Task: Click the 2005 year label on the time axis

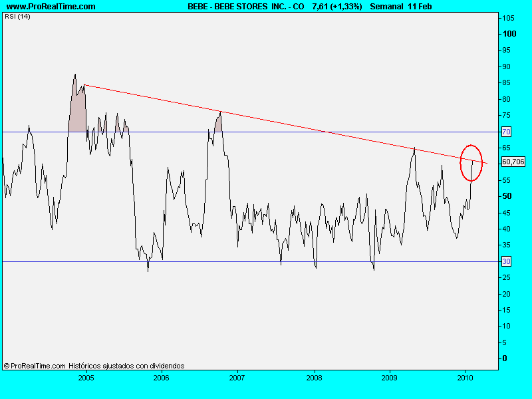Action: [x=86, y=378]
